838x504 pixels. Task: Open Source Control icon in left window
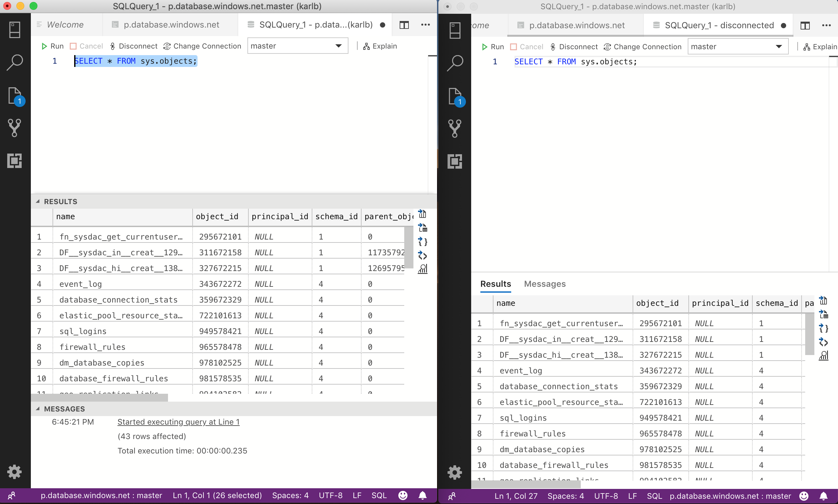[x=14, y=128]
